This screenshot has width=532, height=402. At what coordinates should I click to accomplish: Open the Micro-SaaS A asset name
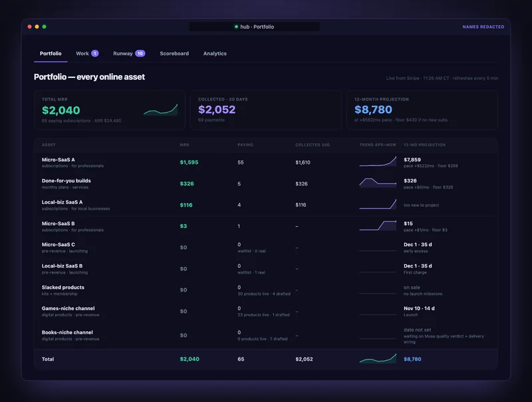click(x=59, y=160)
